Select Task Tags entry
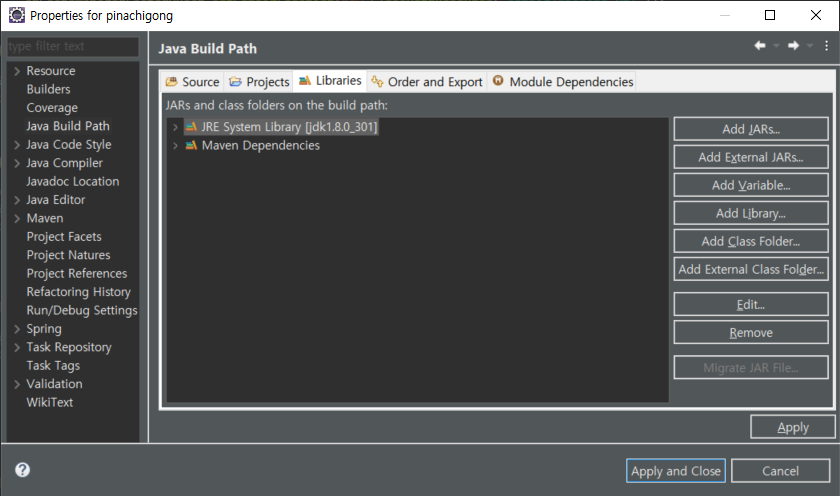The image size is (840, 496). pos(53,366)
